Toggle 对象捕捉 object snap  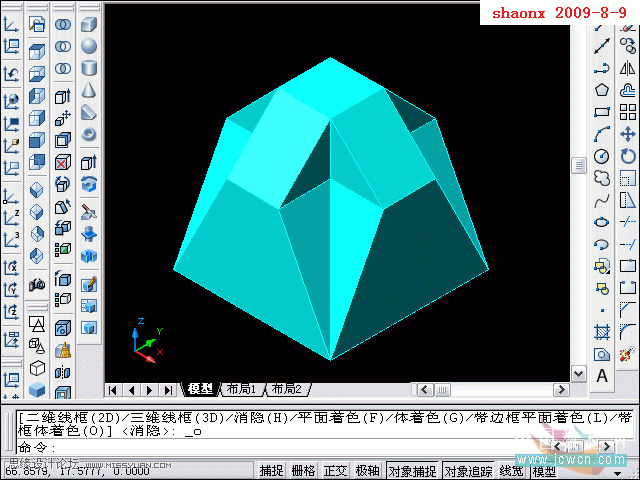[412, 471]
